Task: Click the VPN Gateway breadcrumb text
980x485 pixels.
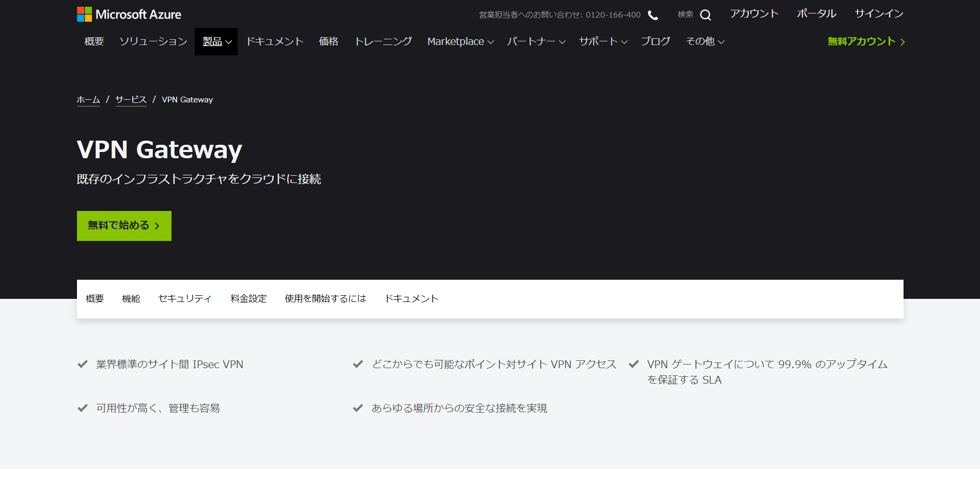Action: pos(188,100)
